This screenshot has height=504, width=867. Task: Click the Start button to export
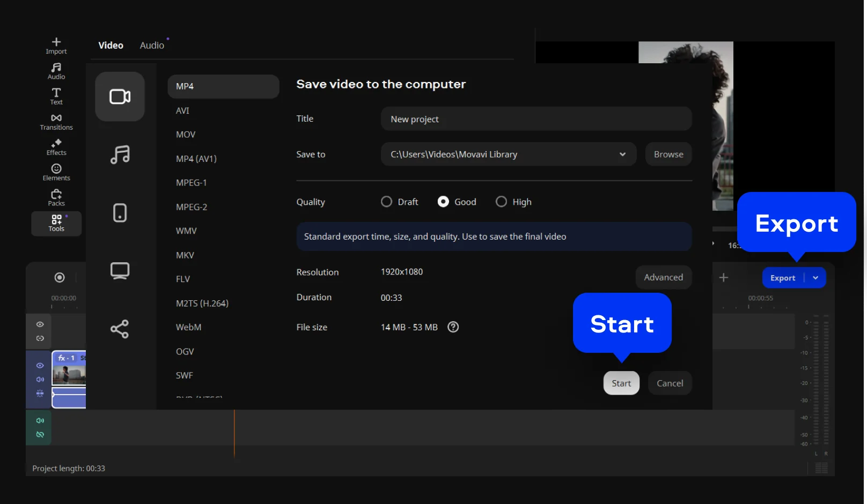pos(621,383)
